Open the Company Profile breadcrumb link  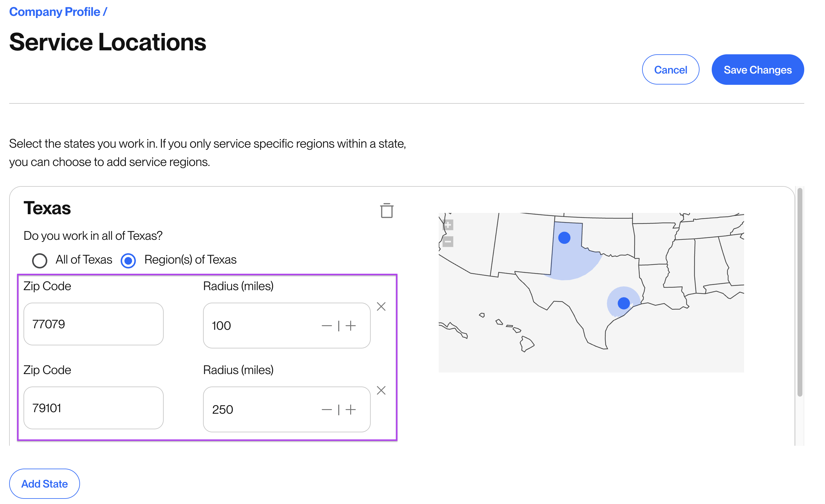click(x=55, y=12)
